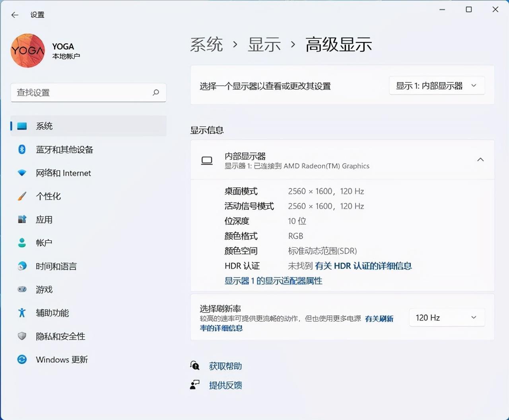Click the 颜色格式 RGB value
Image resolution: width=509 pixels, height=420 pixels.
(295, 236)
